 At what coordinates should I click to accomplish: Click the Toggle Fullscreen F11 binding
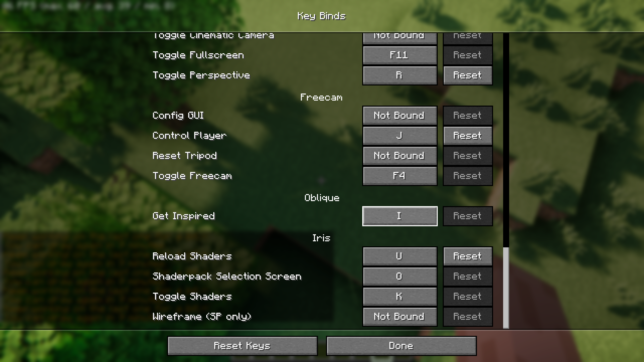point(399,55)
